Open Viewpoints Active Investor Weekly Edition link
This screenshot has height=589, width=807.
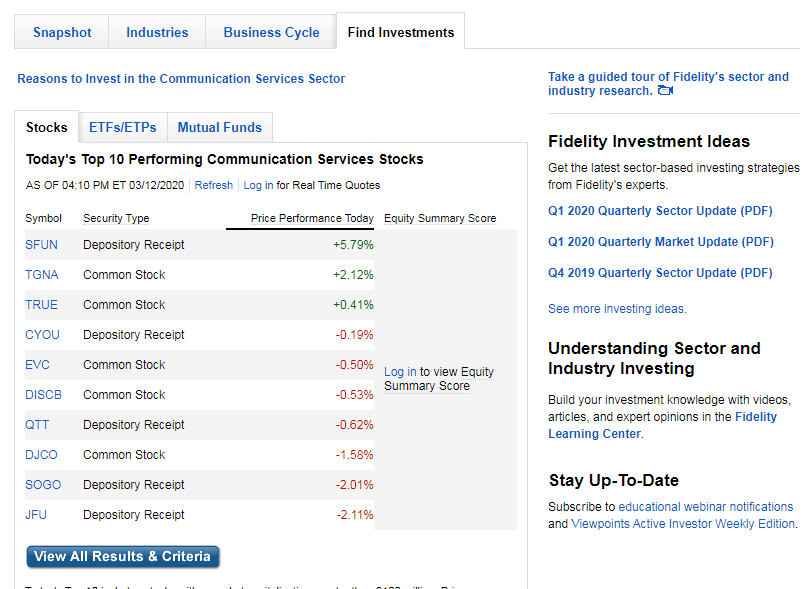point(683,524)
